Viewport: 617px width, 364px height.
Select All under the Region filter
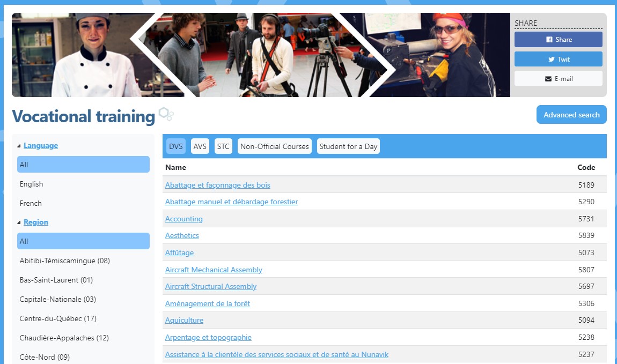click(x=83, y=241)
